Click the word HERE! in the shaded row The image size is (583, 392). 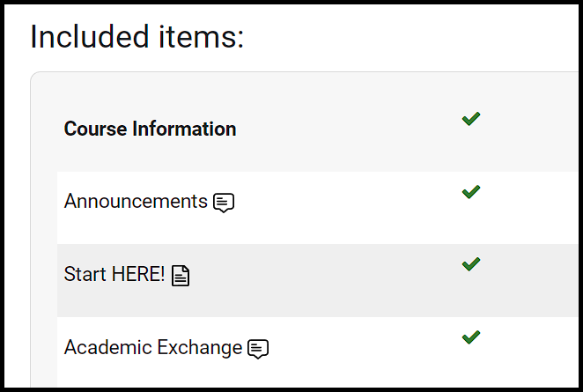coord(138,274)
